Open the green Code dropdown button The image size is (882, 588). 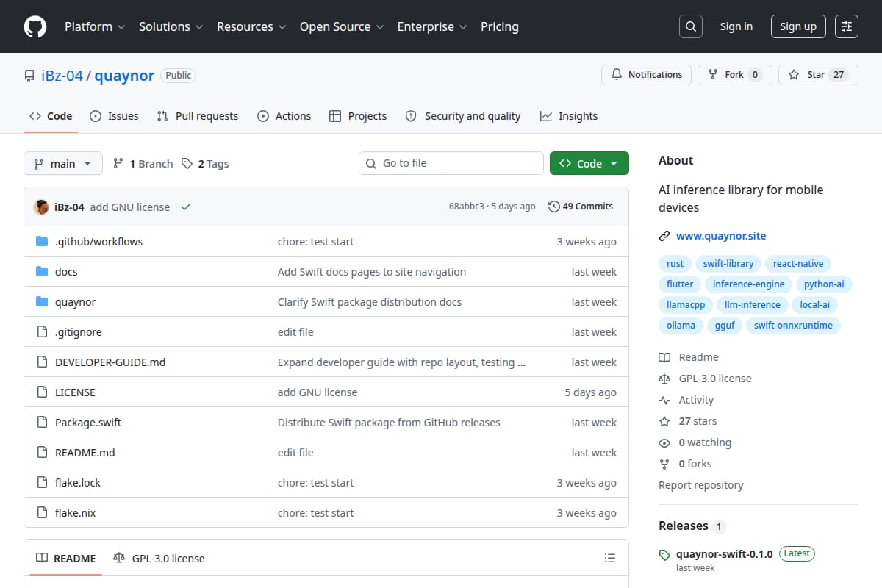point(589,164)
